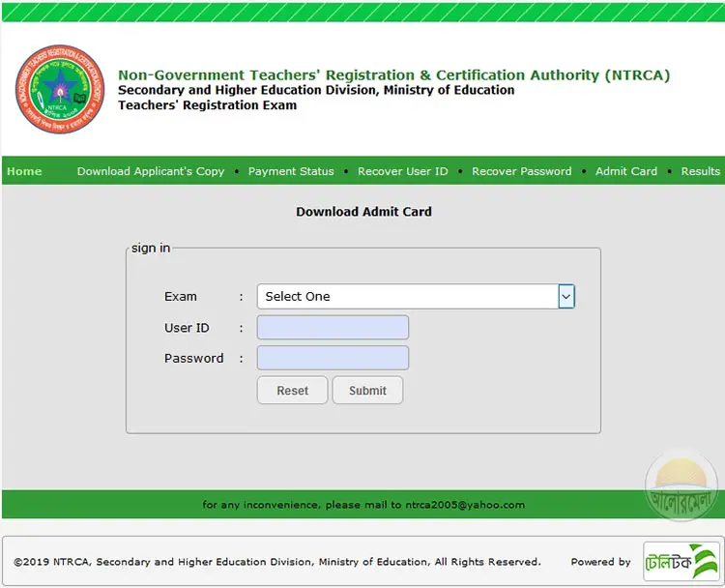Click the NTRCA authority title heading
Image resolution: width=725 pixels, height=588 pixels.
click(393, 75)
